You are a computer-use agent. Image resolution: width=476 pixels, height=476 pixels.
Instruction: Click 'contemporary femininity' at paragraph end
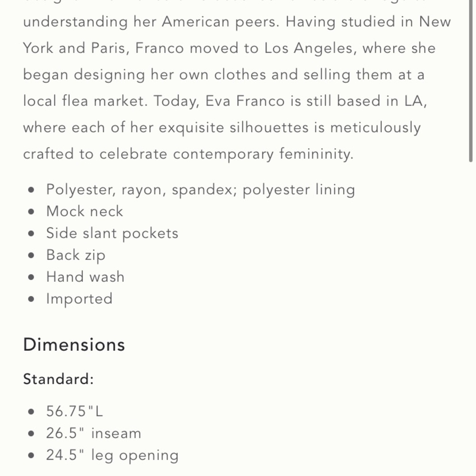[x=263, y=154]
